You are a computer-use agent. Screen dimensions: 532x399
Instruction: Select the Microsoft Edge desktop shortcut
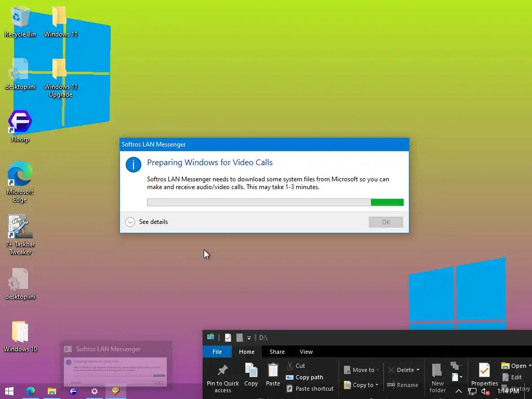20,182
